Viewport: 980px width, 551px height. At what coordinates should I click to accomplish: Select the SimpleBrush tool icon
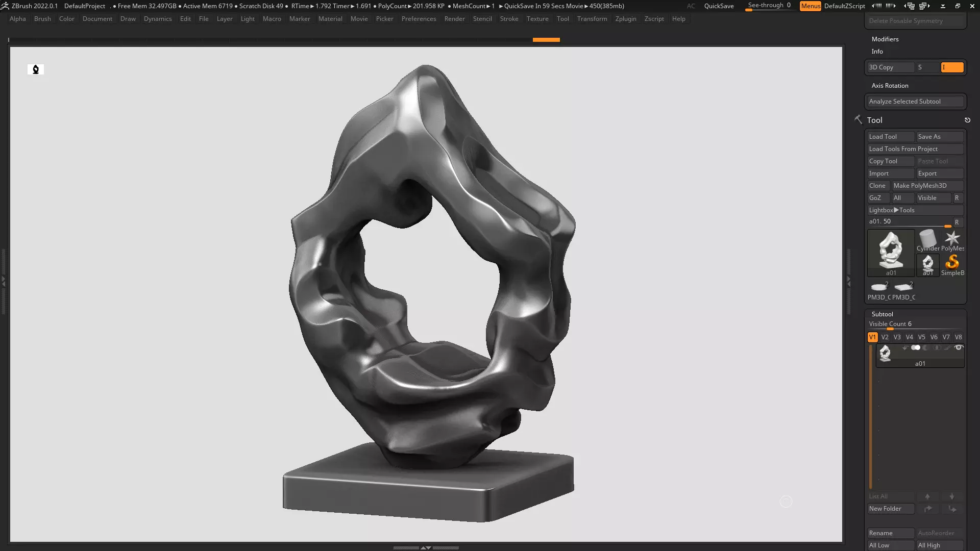point(952,265)
